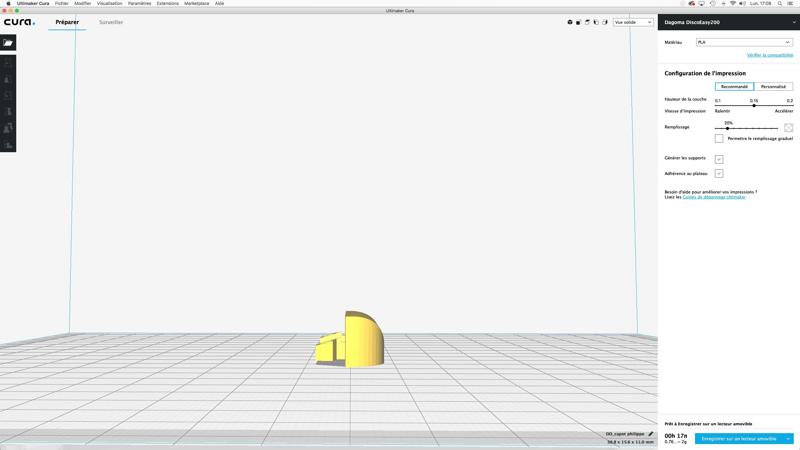Switch to the Surveiller tab
This screenshot has height=450, width=800.
click(x=111, y=22)
